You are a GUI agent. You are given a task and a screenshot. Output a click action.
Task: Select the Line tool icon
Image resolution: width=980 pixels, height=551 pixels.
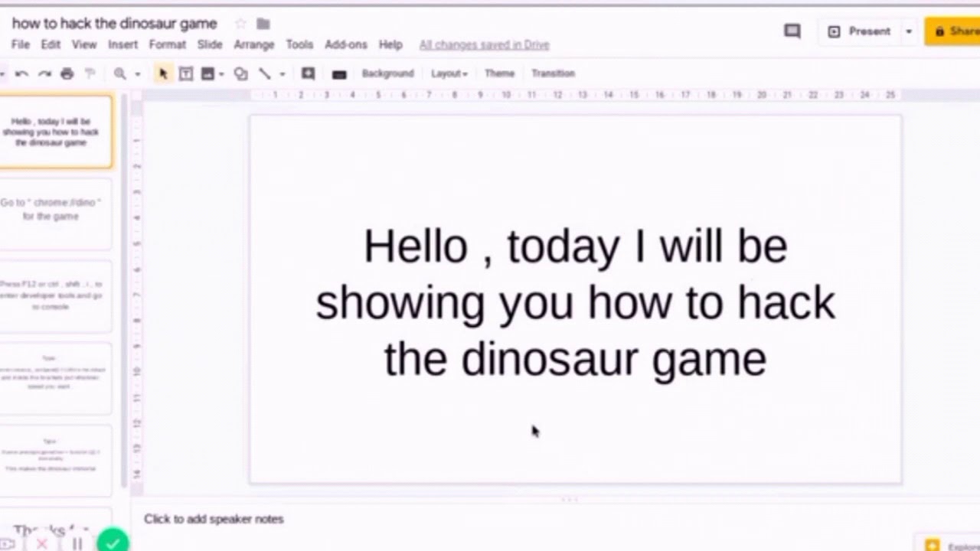point(265,73)
